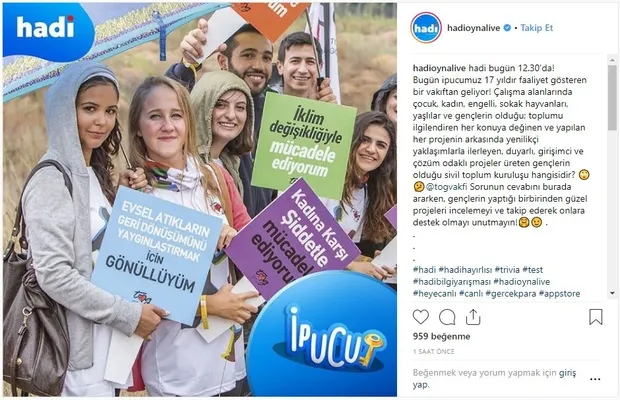The height and width of the screenshot is (400, 620).
Task: View the 959 beğenme likes count
Action: point(441,336)
